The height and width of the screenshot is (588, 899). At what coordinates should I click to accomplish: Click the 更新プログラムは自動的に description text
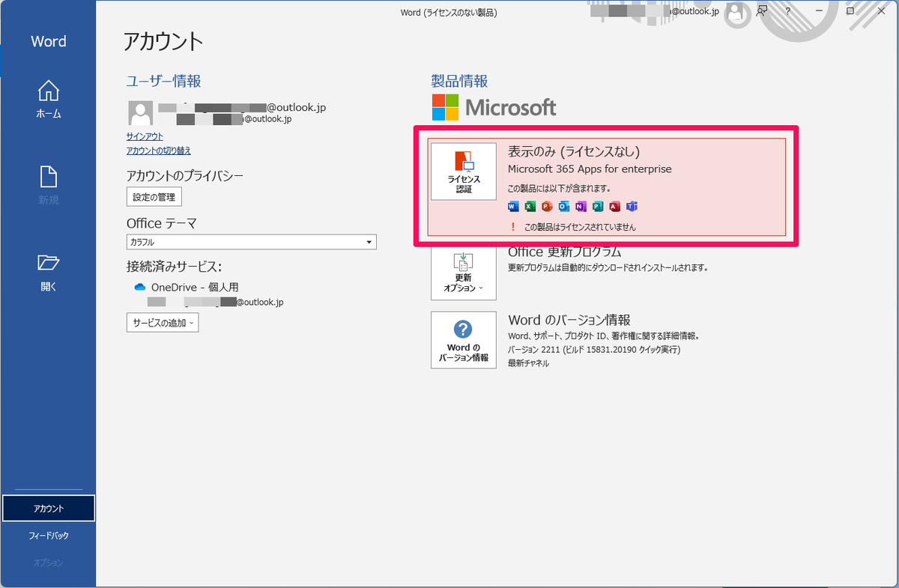(x=608, y=267)
